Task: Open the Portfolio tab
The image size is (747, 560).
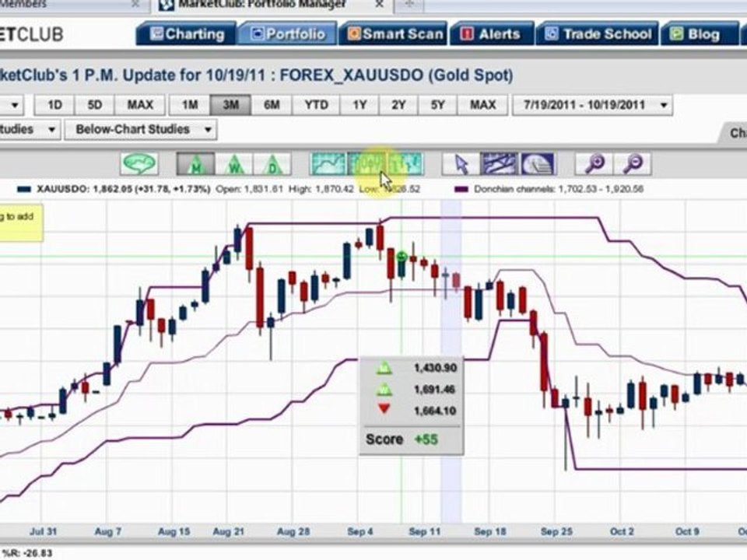Action: click(288, 33)
